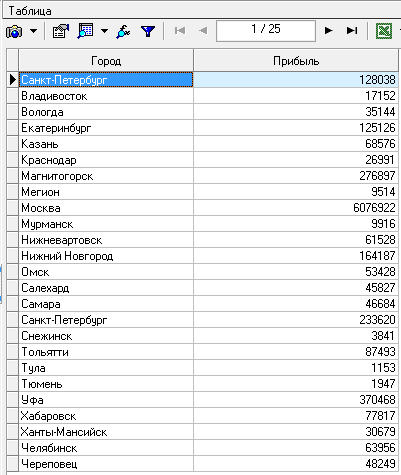Screen dimensions: 401x475
Task: Select the Тюмень cell
Action: click(106, 384)
